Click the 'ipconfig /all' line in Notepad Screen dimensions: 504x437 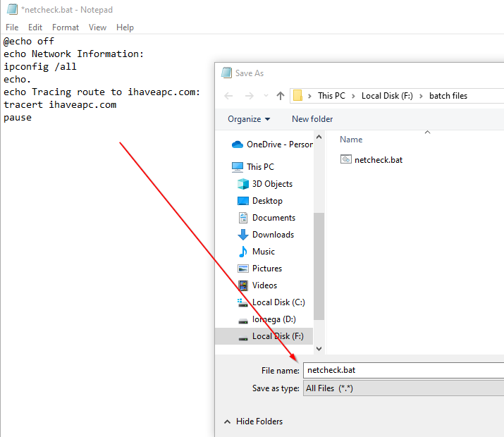pyautogui.click(x=40, y=66)
